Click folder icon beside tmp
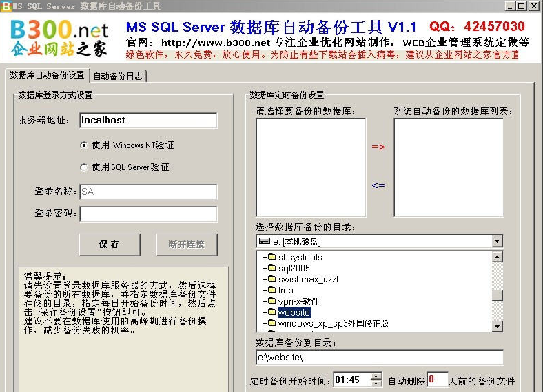This screenshot has width=543, height=392. tap(272, 290)
